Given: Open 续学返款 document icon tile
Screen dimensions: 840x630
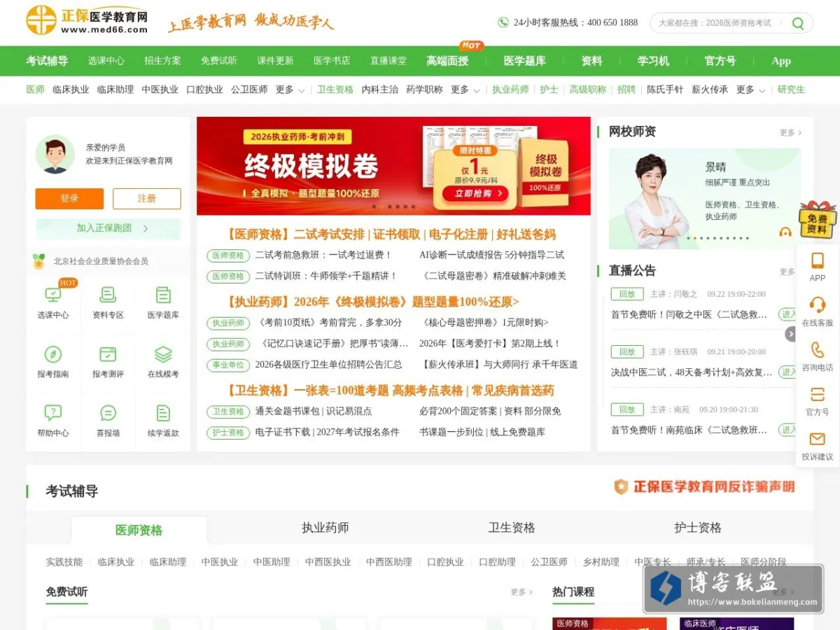Looking at the screenshot, I should tap(163, 413).
